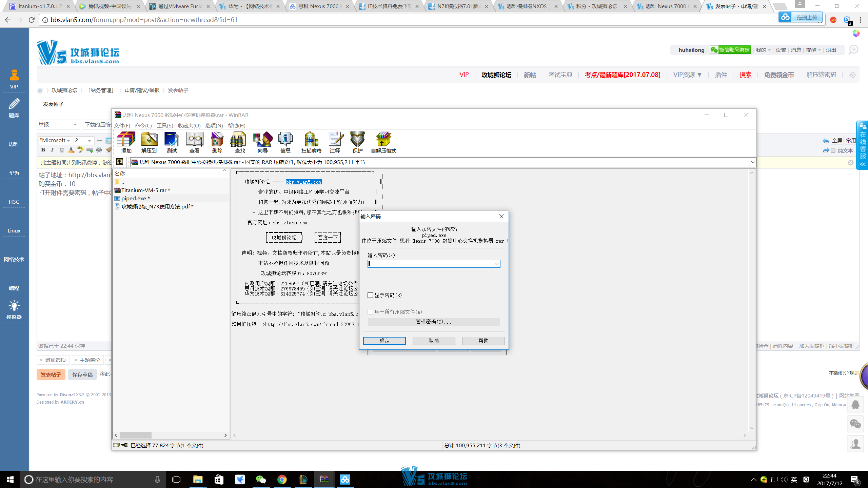Open the 选项(N) menu in WinRAR
The height and width of the screenshot is (488, 868).
click(214, 125)
